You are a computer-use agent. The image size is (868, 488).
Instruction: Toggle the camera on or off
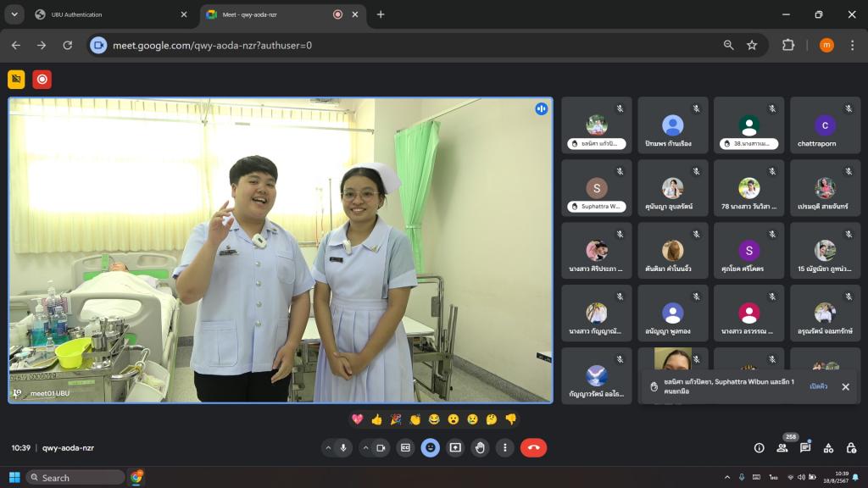(381, 448)
